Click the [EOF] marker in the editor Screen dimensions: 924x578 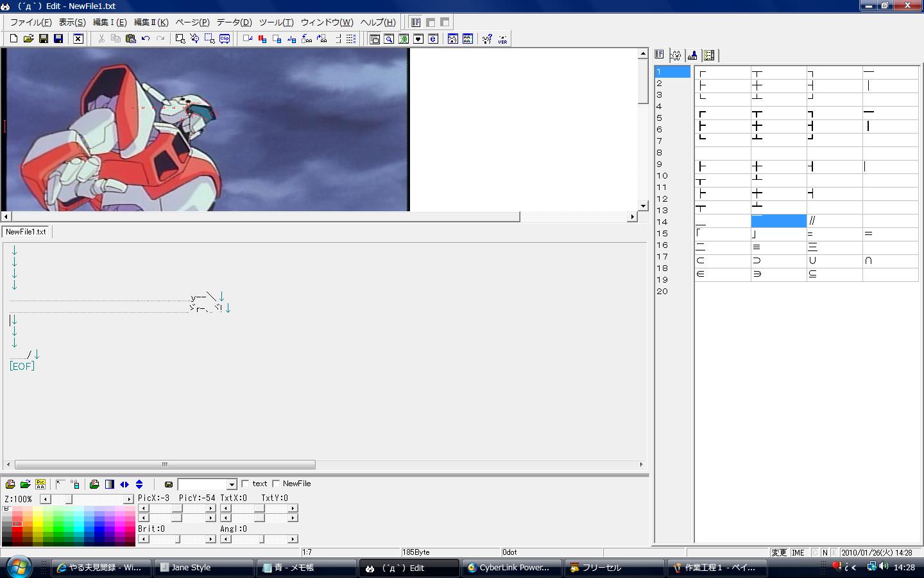tap(22, 366)
